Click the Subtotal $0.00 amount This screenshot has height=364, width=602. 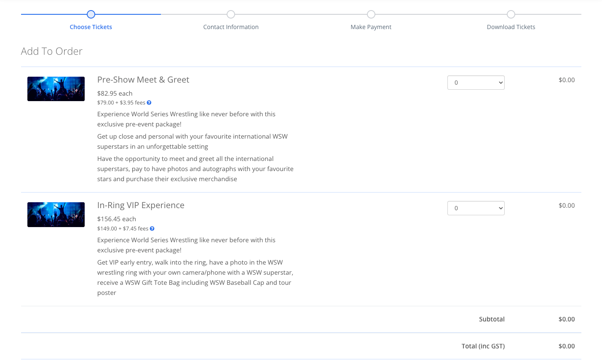click(567, 319)
